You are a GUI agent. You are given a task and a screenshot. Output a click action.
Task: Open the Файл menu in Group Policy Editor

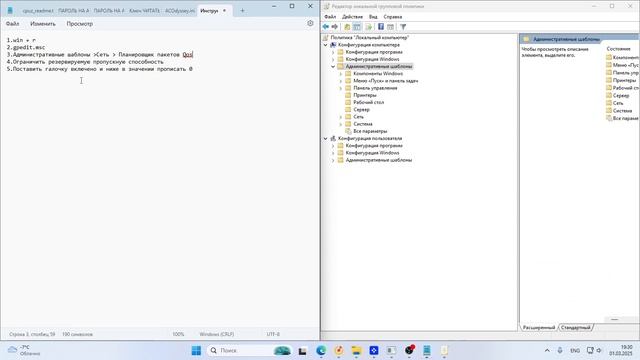[330, 17]
